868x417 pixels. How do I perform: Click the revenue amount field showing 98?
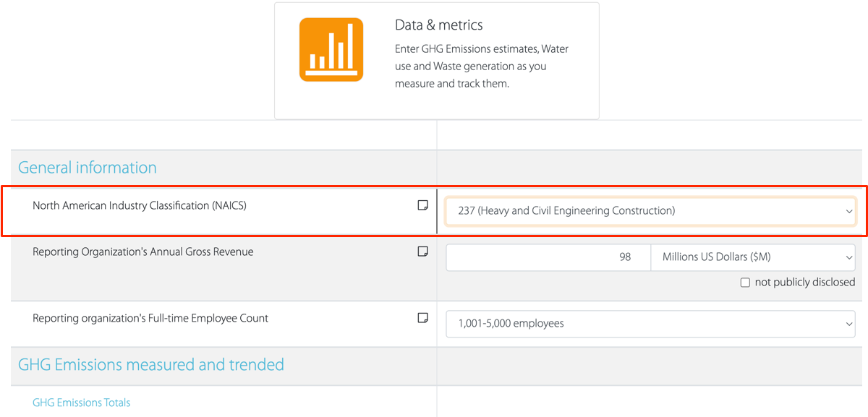548,257
